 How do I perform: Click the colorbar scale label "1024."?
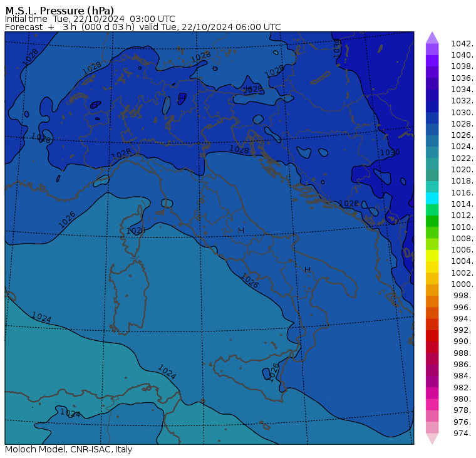click(x=462, y=147)
